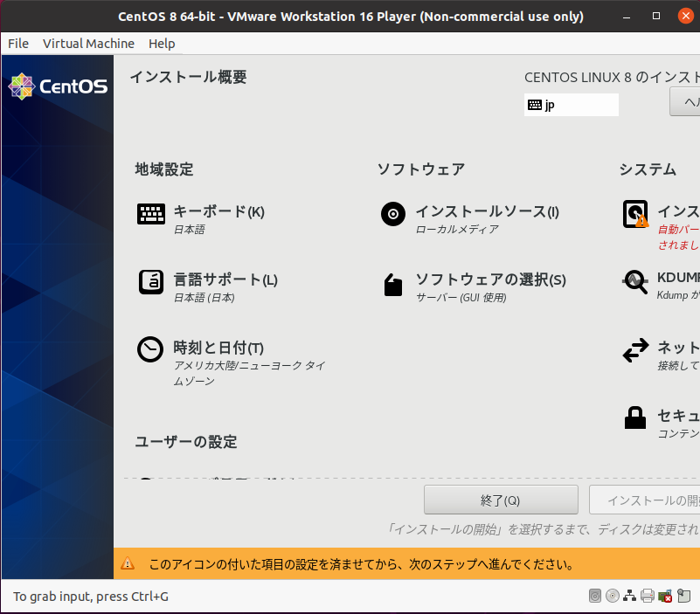Click the disconnected sound card status icon
The width and height of the screenshot is (700, 614).
pos(665,597)
